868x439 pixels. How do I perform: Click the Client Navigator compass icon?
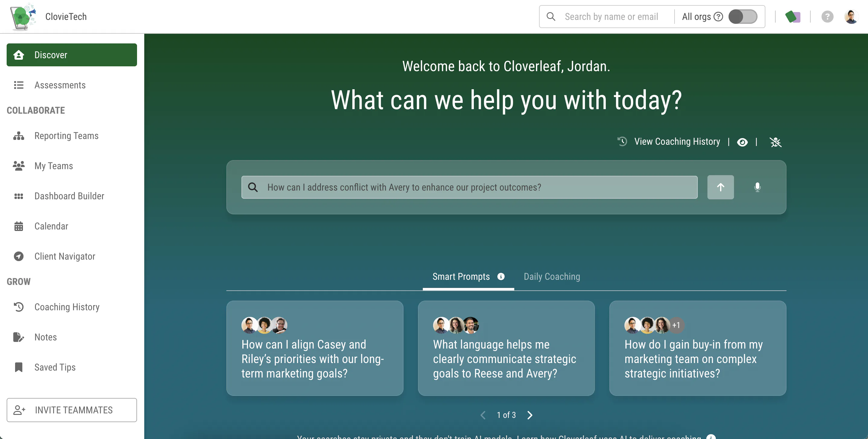pos(18,256)
